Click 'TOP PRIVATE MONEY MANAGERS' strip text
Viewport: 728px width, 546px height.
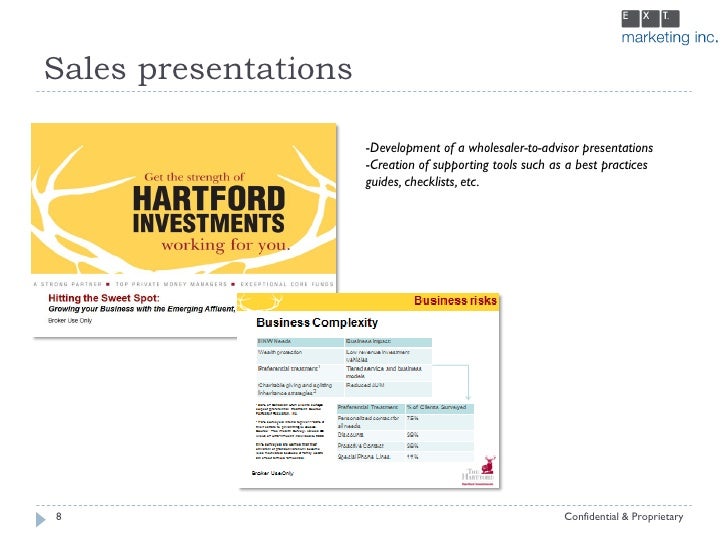[x=171, y=284]
